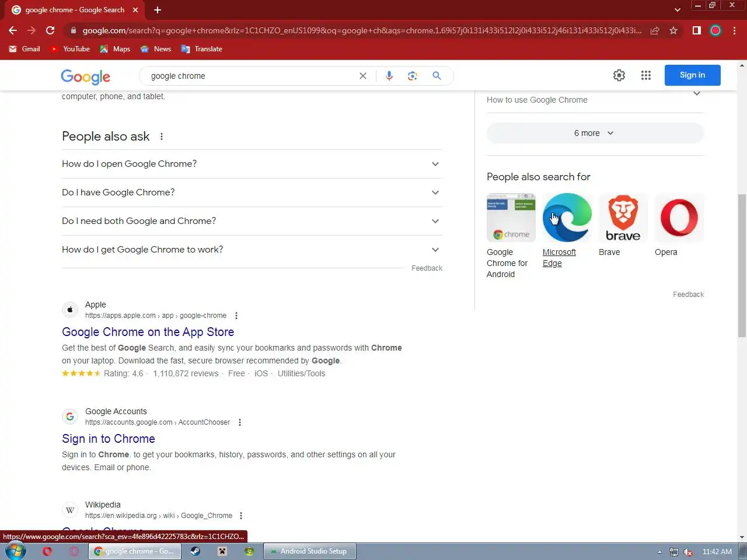747x560 pixels.
Task: Bookmark this page with the star icon
Action: [x=673, y=30]
